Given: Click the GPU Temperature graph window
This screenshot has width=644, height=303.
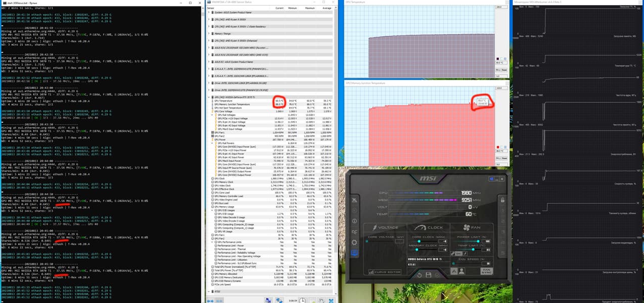Looking at the screenshot, I should (426, 39).
